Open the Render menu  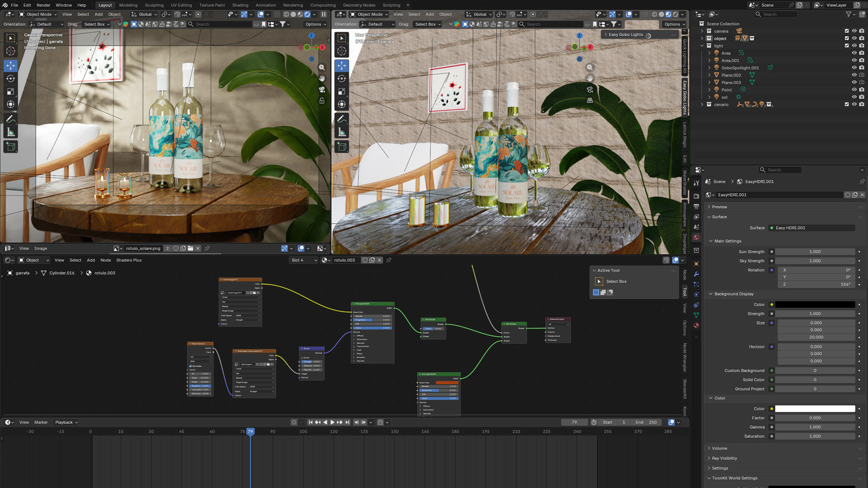pyautogui.click(x=43, y=5)
